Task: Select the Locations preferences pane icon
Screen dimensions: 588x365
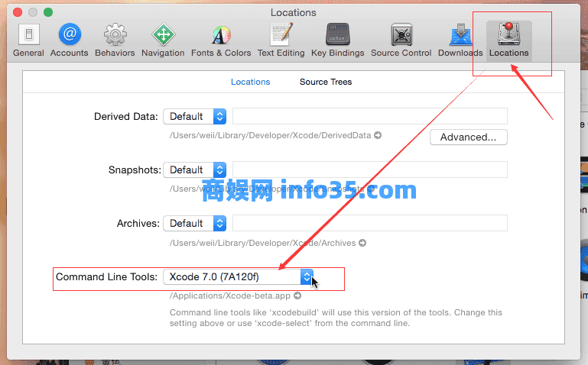Action: point(509,40)
